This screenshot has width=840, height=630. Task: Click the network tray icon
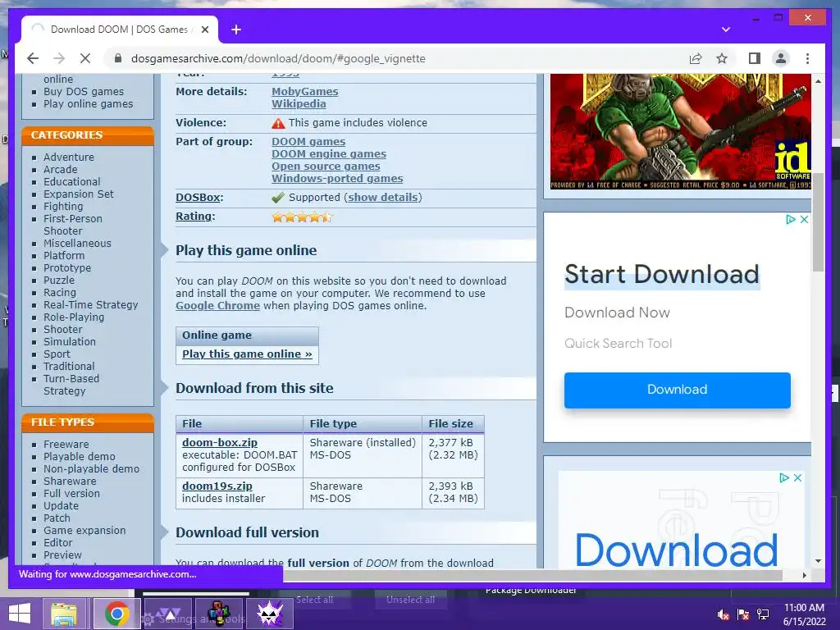click(x=763, y=614)
